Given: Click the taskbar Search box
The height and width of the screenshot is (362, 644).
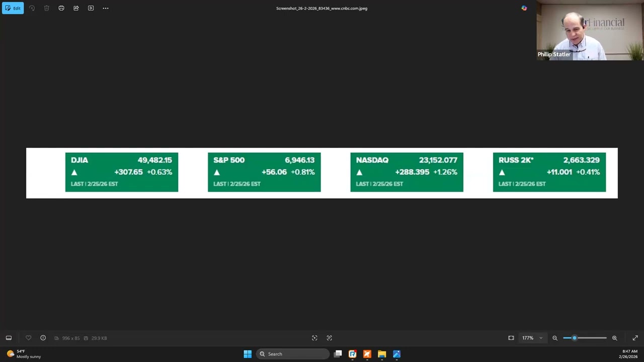Looking at the screenshot, I should 293,354.
